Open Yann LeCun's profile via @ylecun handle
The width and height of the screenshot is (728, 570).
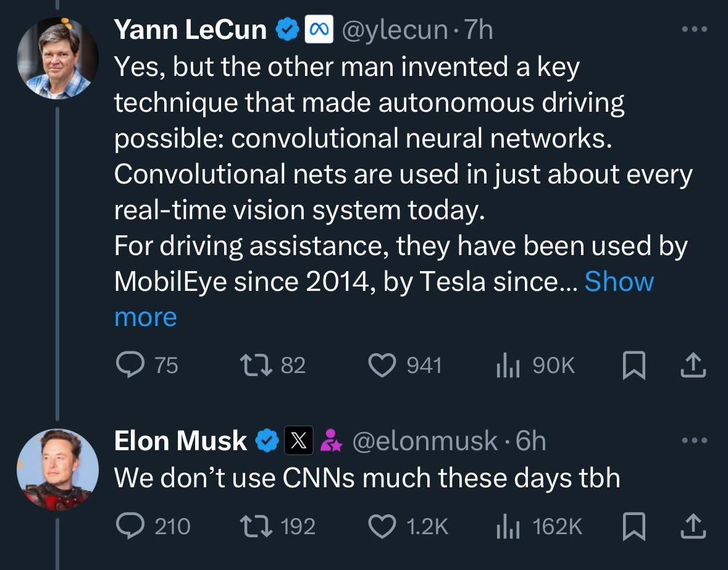coord(395,28)
